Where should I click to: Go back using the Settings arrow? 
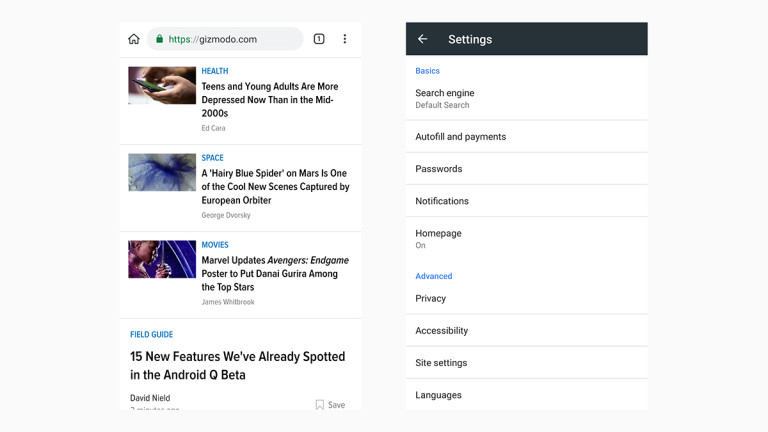tap(423, 39)
